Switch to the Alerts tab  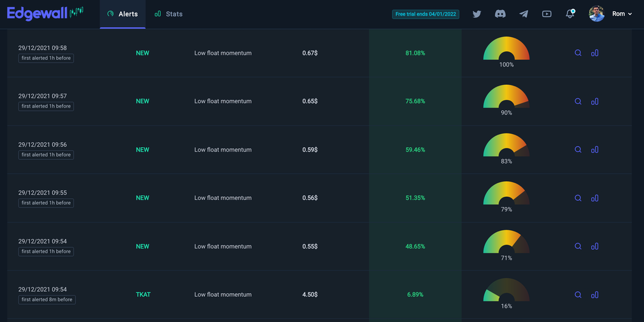tap(123, 14)
